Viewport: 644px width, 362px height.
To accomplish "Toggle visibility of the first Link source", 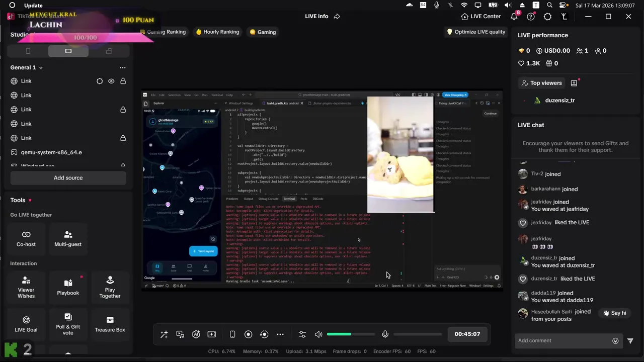I will [111, 81].
